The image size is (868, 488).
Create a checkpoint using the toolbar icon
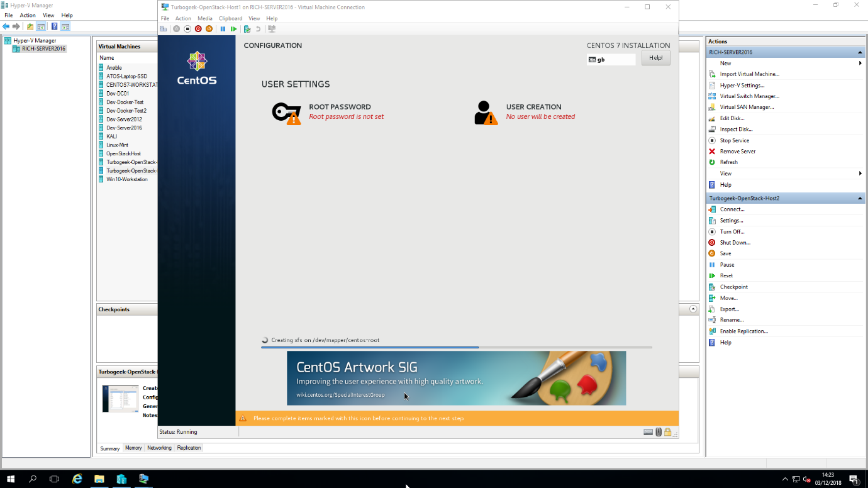pyautogui.click(x=247, y=29)
